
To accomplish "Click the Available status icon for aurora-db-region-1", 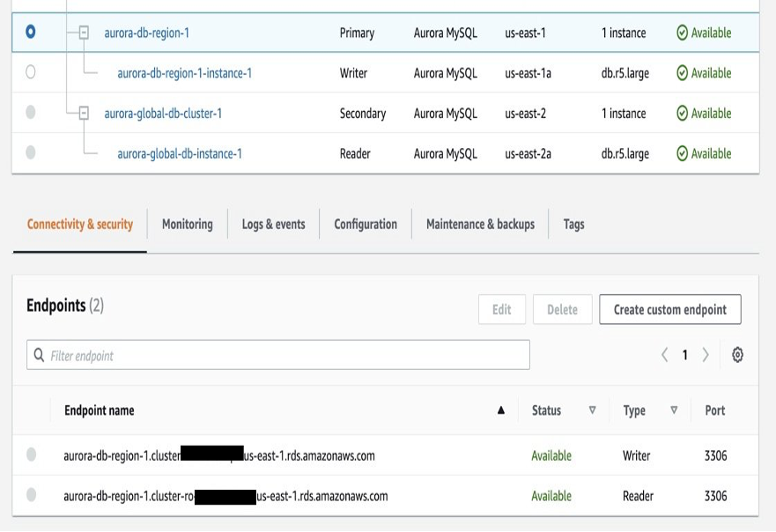I will point(682,33).
